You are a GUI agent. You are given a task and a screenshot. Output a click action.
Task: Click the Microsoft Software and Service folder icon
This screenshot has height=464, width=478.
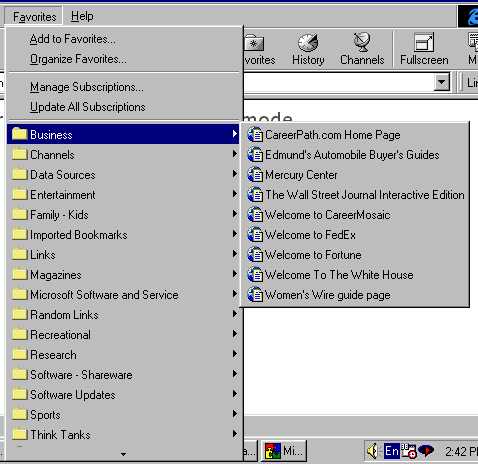[19, 294]
